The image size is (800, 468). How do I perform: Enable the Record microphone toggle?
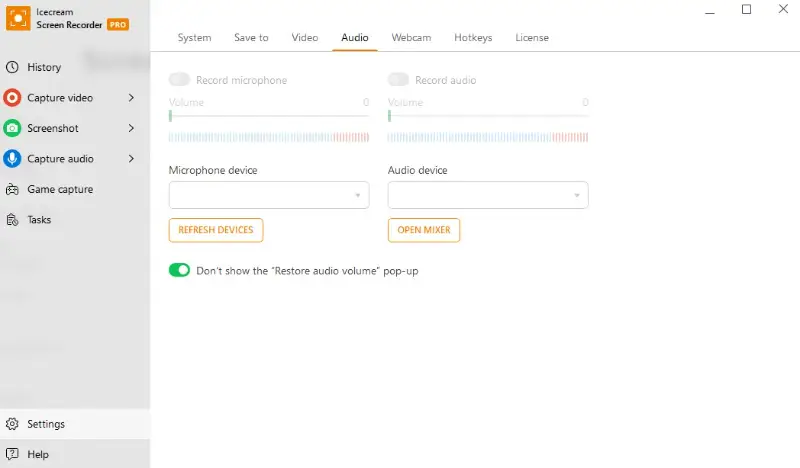pyautogui.click(x=180, y=80)
